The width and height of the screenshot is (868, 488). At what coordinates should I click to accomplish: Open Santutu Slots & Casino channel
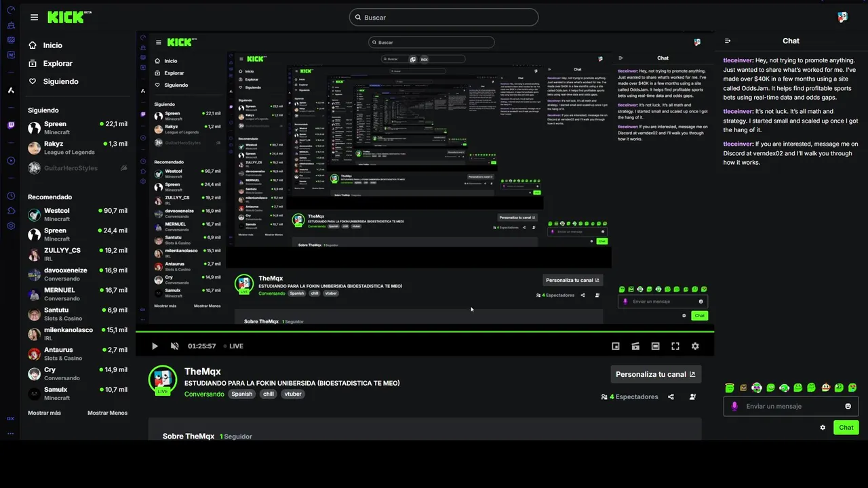77,314
